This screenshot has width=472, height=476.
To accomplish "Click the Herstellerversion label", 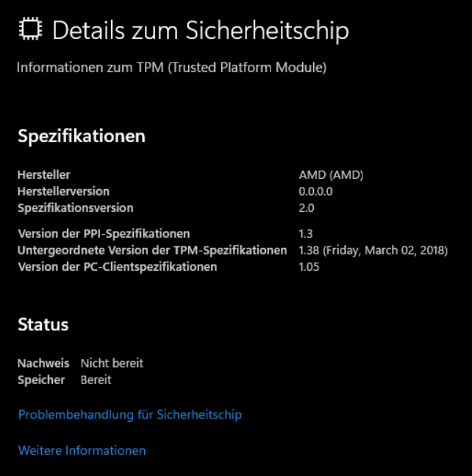I will pyautogui.click(x=63, y=191).
